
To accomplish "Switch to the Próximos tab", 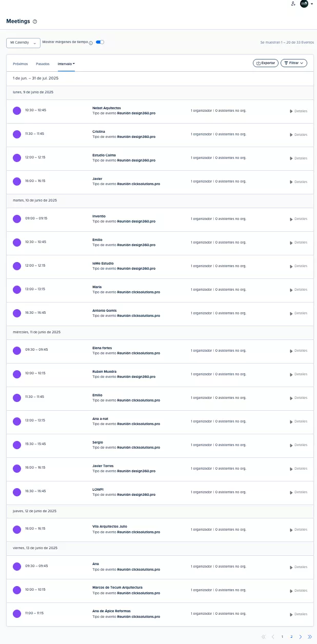I will click(x=21, y=64).
